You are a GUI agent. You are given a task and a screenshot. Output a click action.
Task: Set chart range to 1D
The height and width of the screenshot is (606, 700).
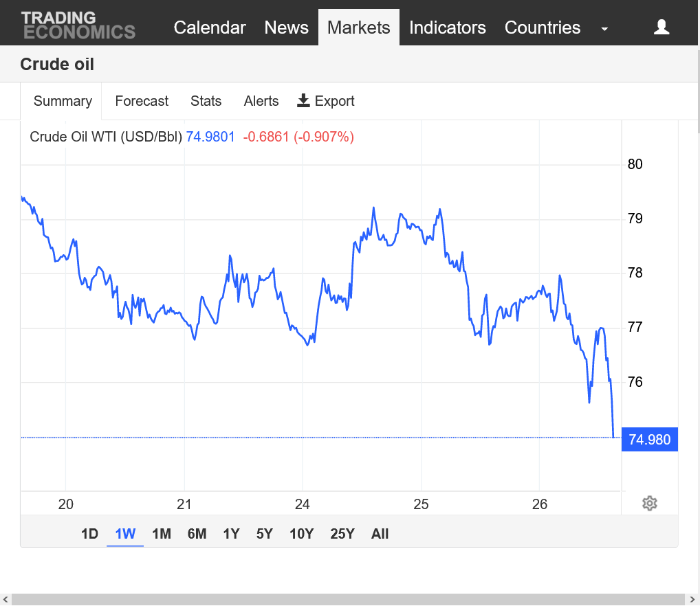tap(89, 534)
